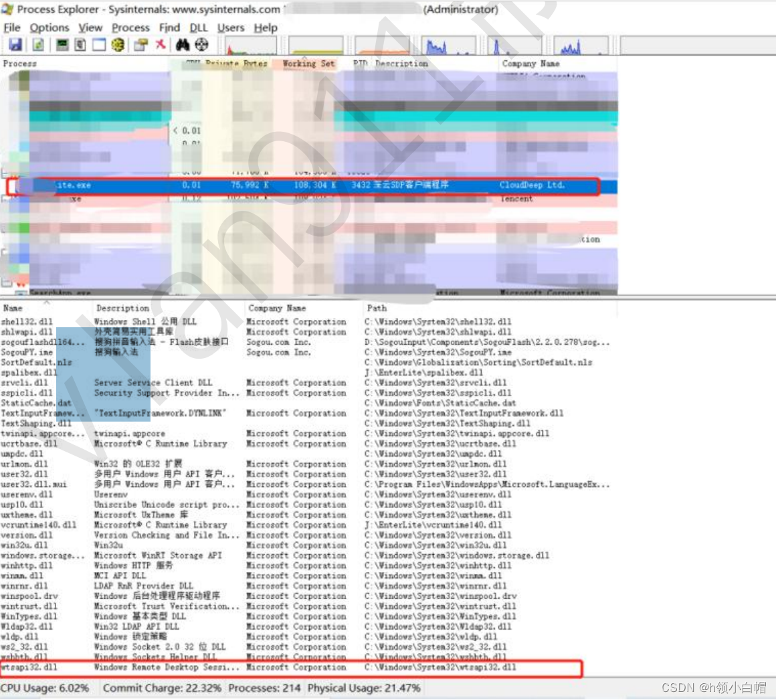The width and height of the screenshot is (776, 700).
Task: Select the highlighted CloudDeep SDP process row
Action: pyautogui.click(x=301, y=185)
